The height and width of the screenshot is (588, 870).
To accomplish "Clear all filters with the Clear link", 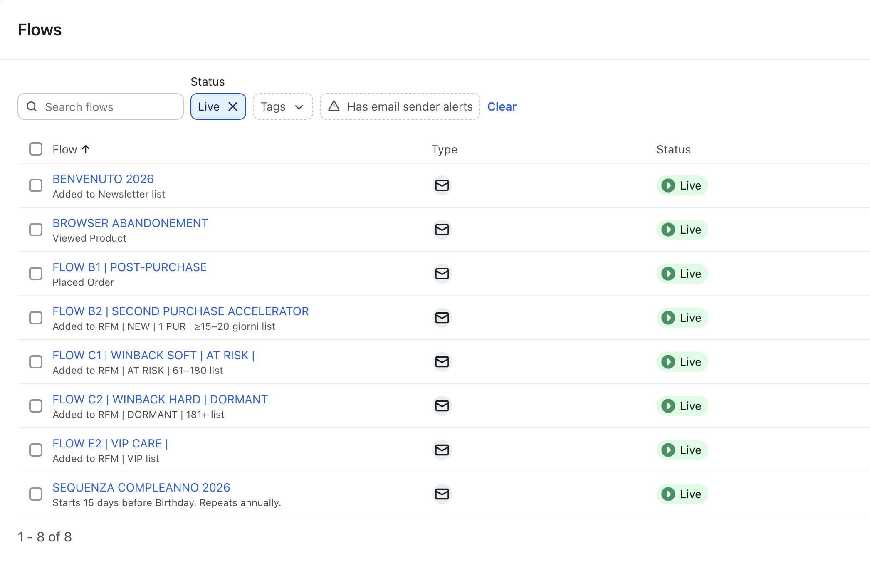I will pos(502,107).
